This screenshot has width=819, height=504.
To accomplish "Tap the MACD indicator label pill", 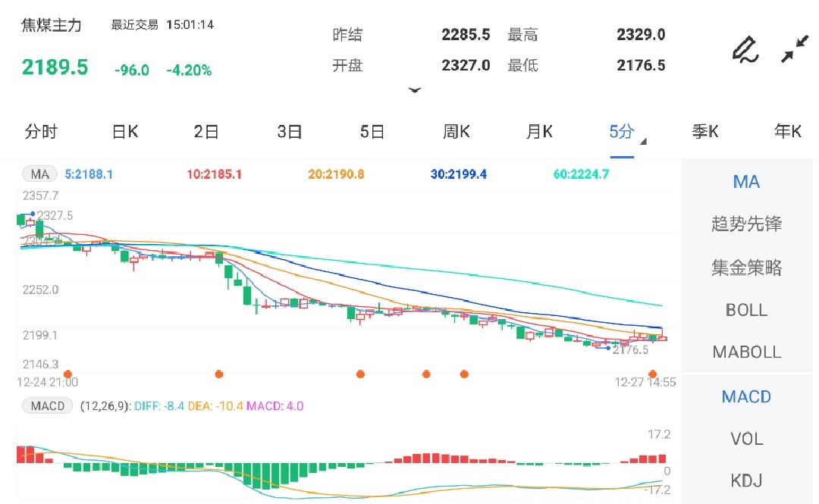I will tap(47, 405).
